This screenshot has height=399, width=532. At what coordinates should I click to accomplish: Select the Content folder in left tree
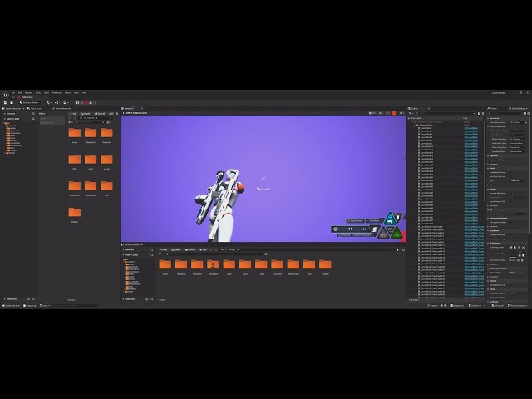tap(12, 126)
